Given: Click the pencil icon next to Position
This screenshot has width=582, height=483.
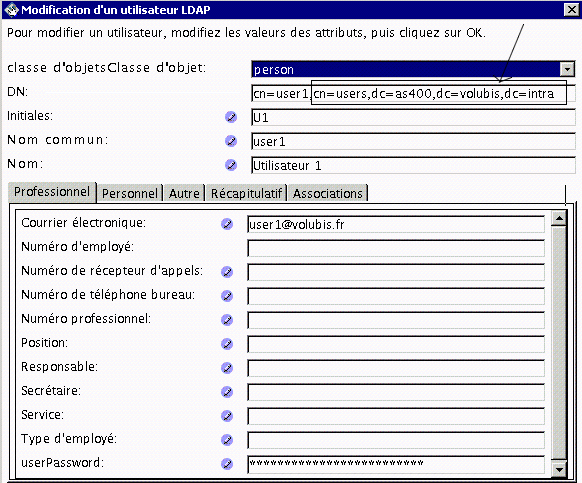Looking at the screenshot, I should point(227,344).
